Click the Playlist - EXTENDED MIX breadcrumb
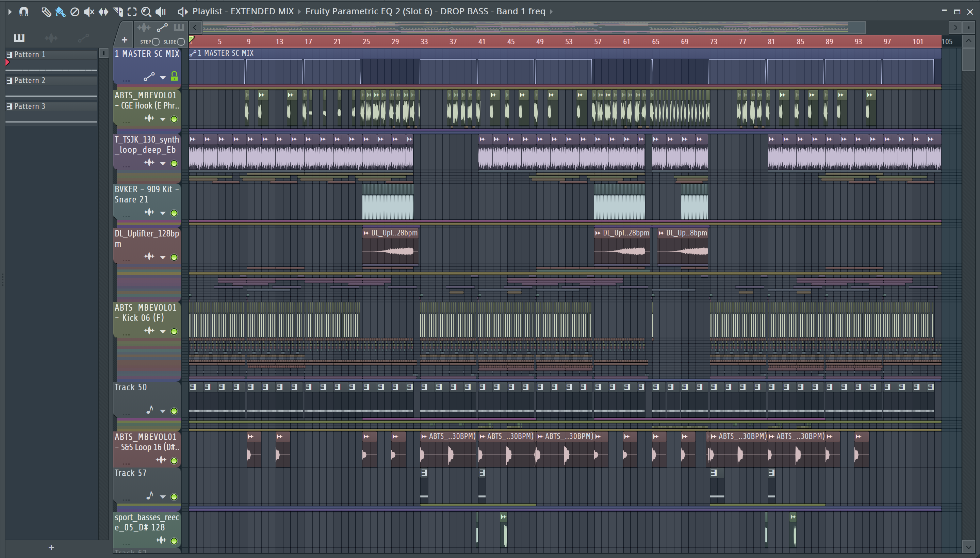 coord(243,12)
